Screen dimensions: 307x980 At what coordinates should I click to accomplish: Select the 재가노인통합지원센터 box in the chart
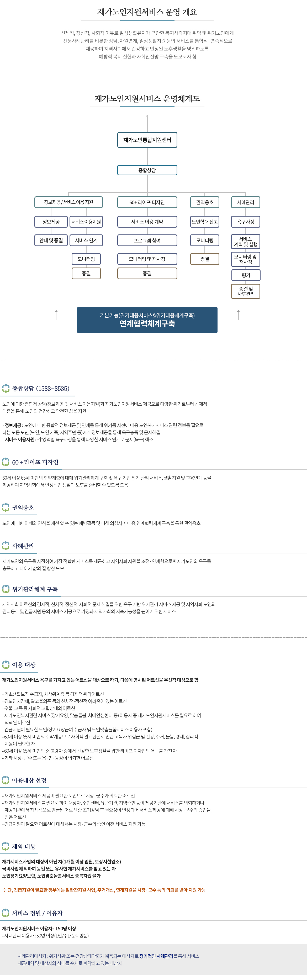(147, 140)
